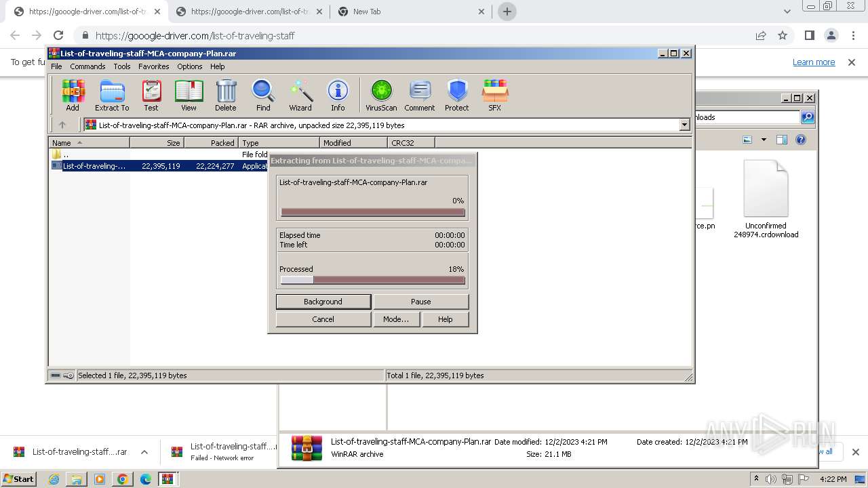Open WinRAR address path dropdown

(684, 125)
